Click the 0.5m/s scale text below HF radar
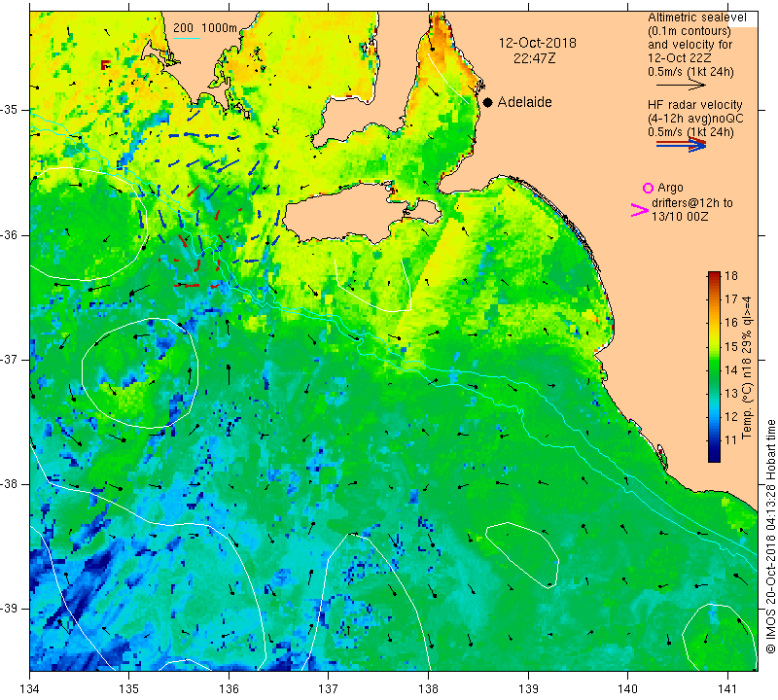The height and width of the screenshot is (700, 778). (x=690, y=132)
